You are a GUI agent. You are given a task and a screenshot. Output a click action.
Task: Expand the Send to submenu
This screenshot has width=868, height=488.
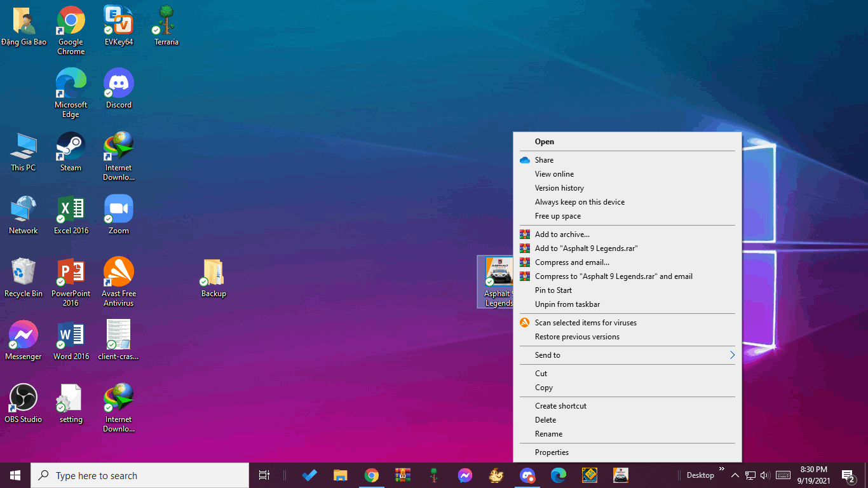[627, 355]
